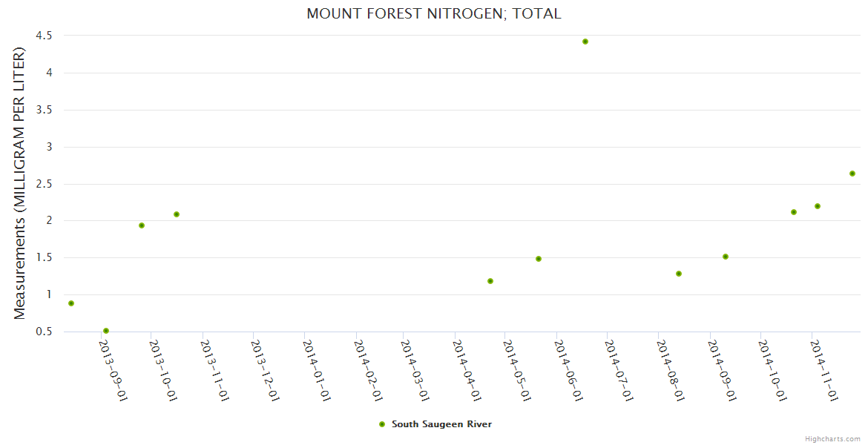Viewport: 868px width, 445px height.
Task: Click the September 2014 point near 1.5
Action: click(726, 257)
